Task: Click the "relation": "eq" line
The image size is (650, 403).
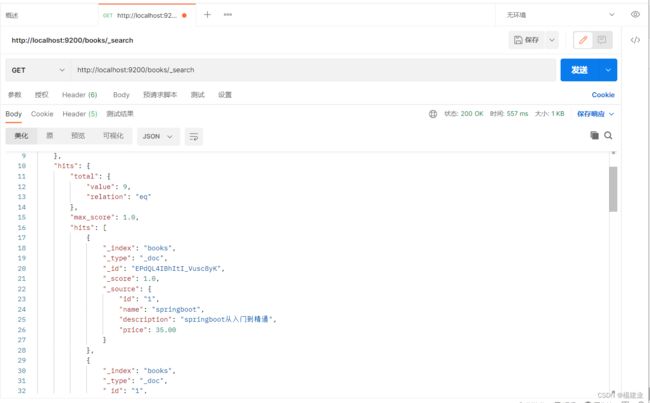Action: point(119,197)
